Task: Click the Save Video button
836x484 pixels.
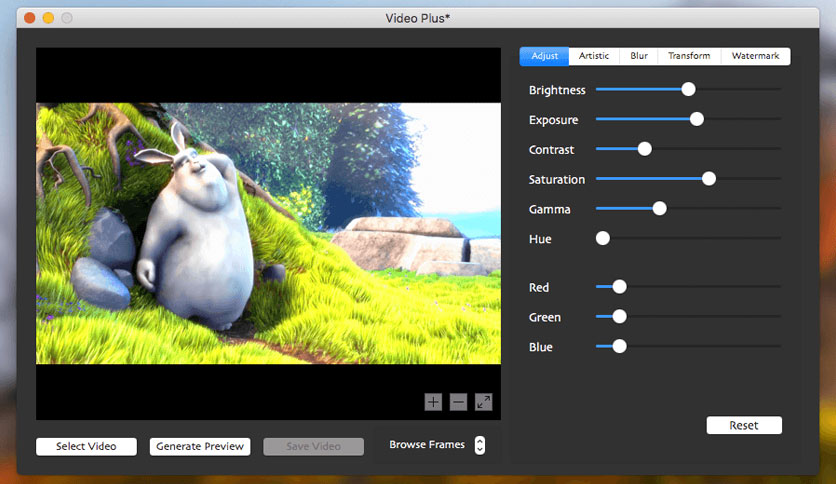Action: [x=314, y=446]
